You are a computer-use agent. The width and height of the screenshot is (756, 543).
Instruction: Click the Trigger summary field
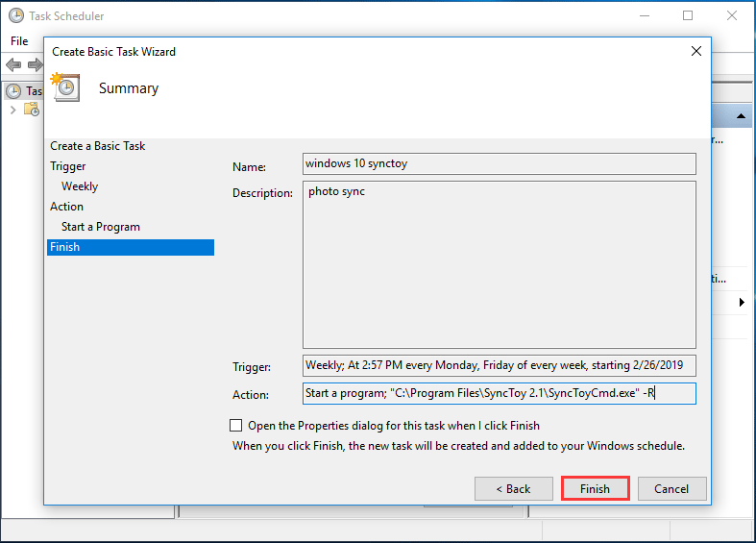pyautogui.click(x=499, y=365)
